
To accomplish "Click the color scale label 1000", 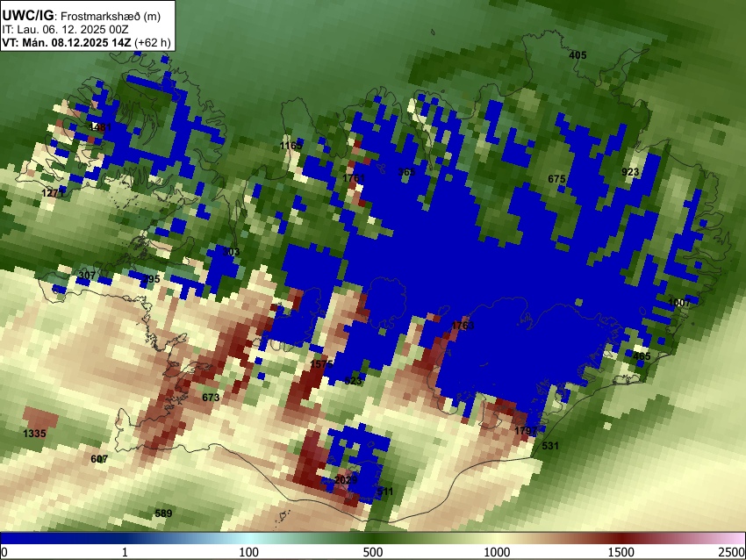I will tap(497, 552).
